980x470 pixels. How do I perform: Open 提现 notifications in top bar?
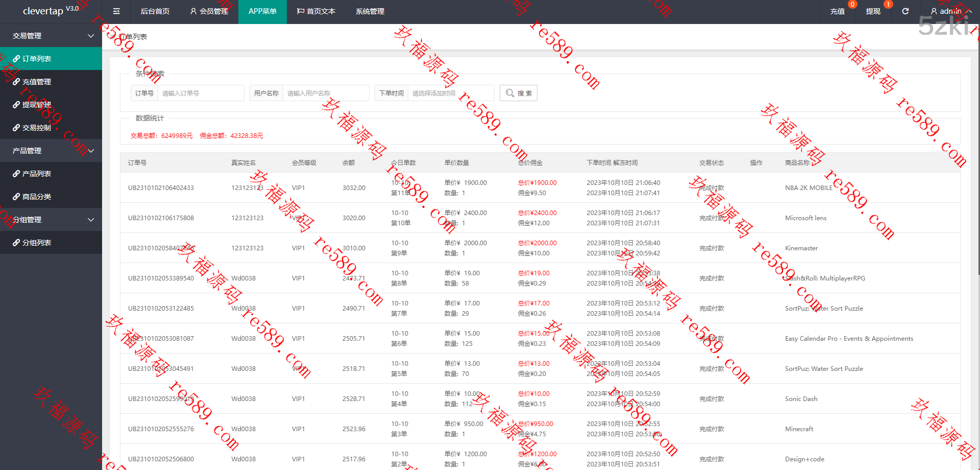coord(873,11)
